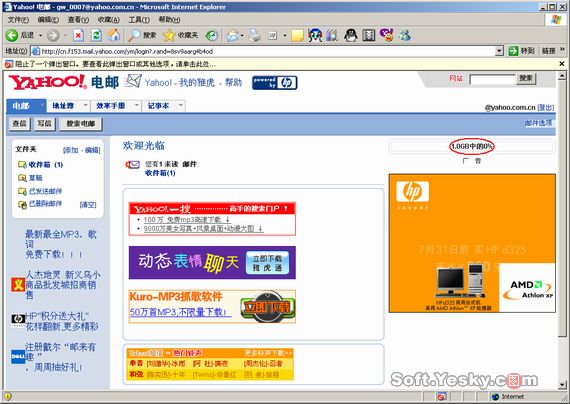The height and width of the screenshot is (404, 570).
Task: Expand the address bar URL dropdown
Action: (499, 51)
